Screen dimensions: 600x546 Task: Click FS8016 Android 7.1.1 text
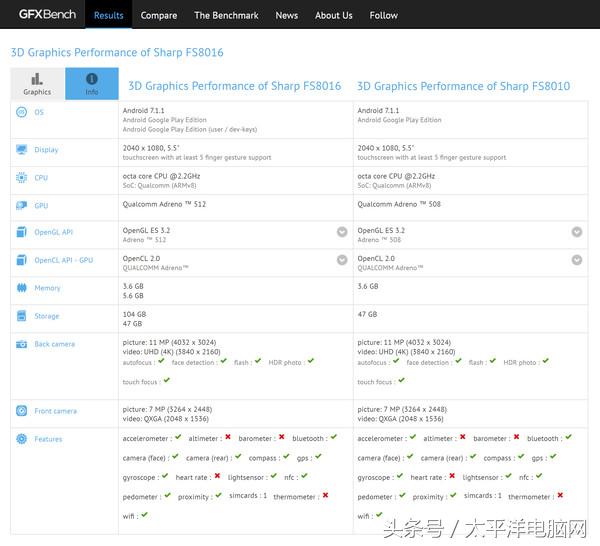[x=143, y=110]
